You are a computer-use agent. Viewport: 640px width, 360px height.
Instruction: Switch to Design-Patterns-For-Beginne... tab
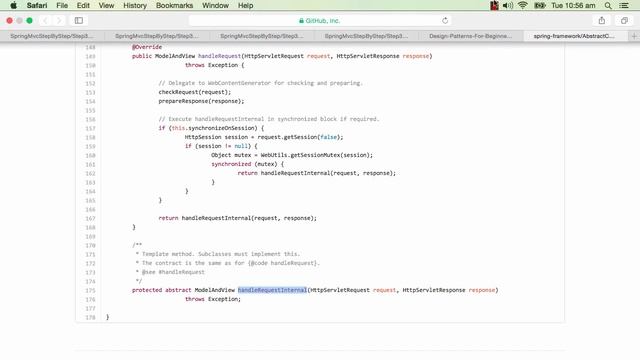point(471,36)
